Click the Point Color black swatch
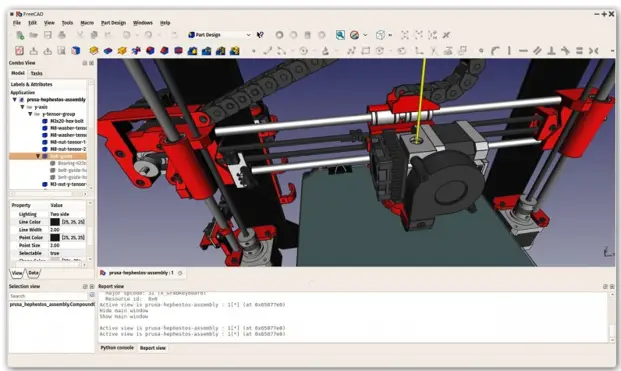This screenshot has width=621, height=371. tap(55, 238)
